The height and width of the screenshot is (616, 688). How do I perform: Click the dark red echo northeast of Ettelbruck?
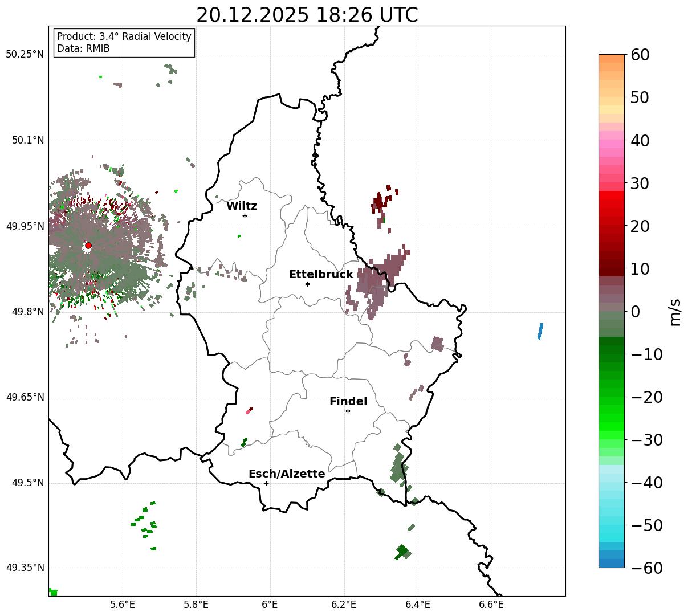click(380, 203)
